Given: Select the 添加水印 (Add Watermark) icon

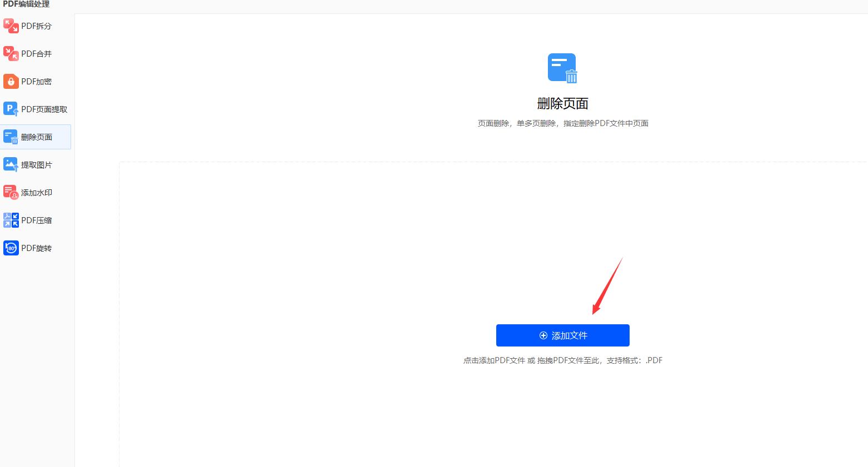Looking at the screenshot, I should point(11,192).
